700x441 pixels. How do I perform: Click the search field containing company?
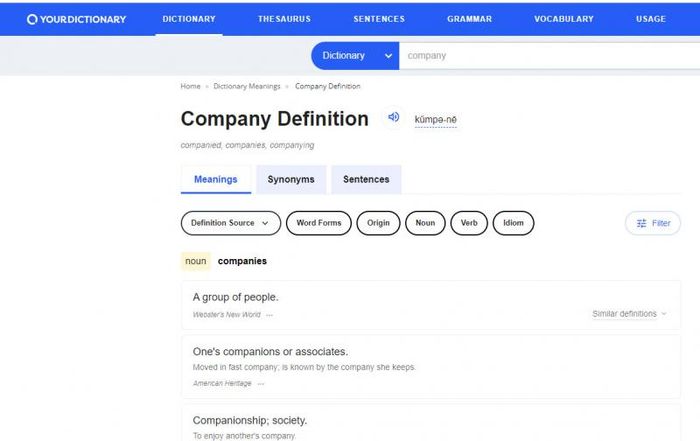[x=549, y=56]
